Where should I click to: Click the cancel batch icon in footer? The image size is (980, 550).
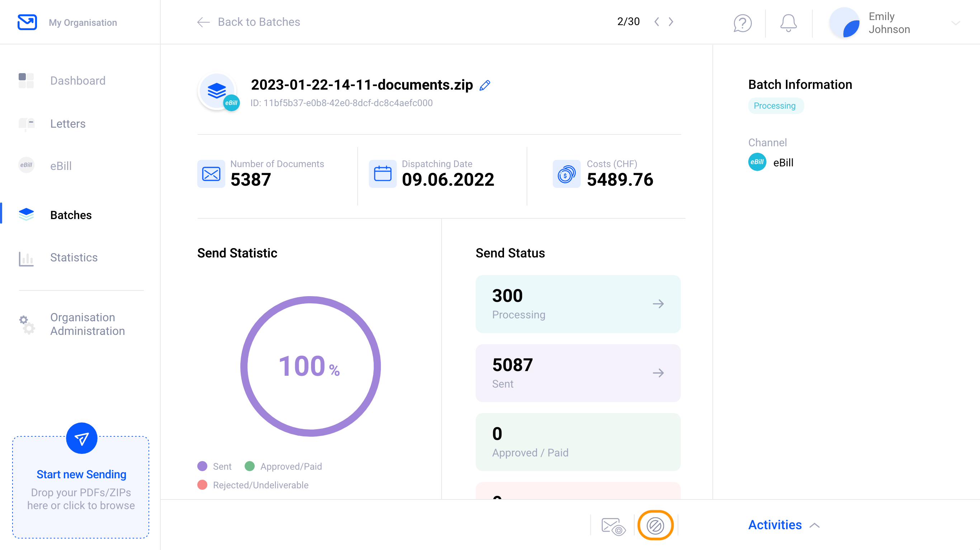655,526
